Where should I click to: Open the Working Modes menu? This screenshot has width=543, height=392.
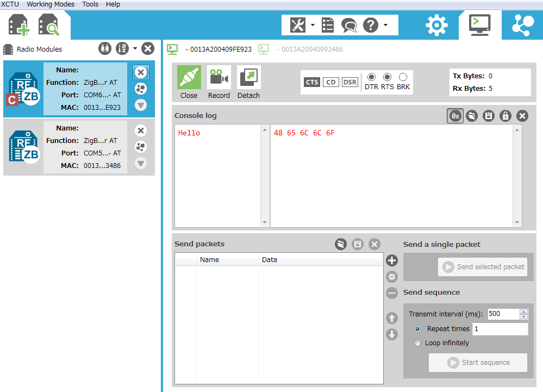[51, 4]
